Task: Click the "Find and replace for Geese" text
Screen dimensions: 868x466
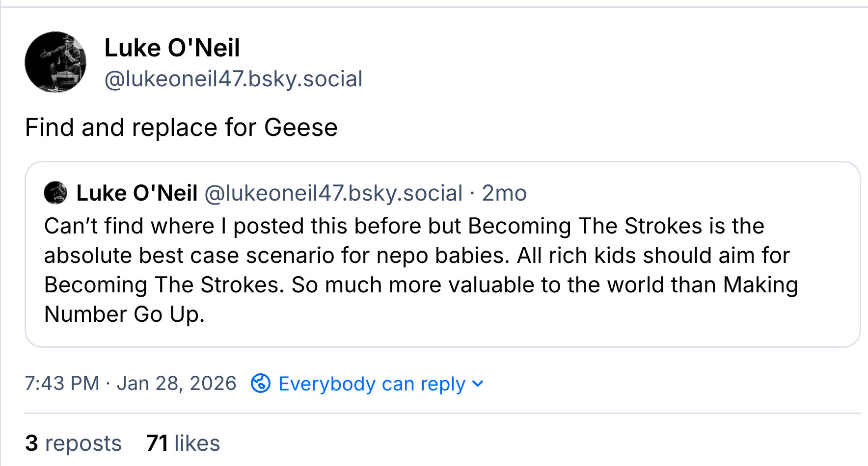Action: click(181, 128)
